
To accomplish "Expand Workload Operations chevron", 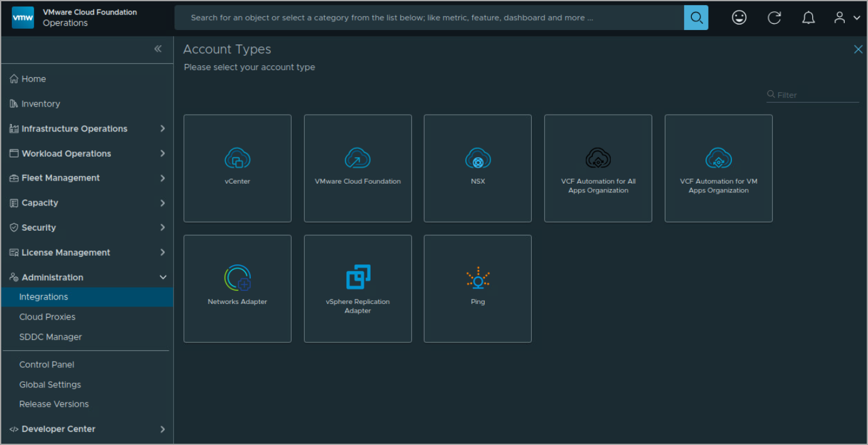I will tap(162, 154).
